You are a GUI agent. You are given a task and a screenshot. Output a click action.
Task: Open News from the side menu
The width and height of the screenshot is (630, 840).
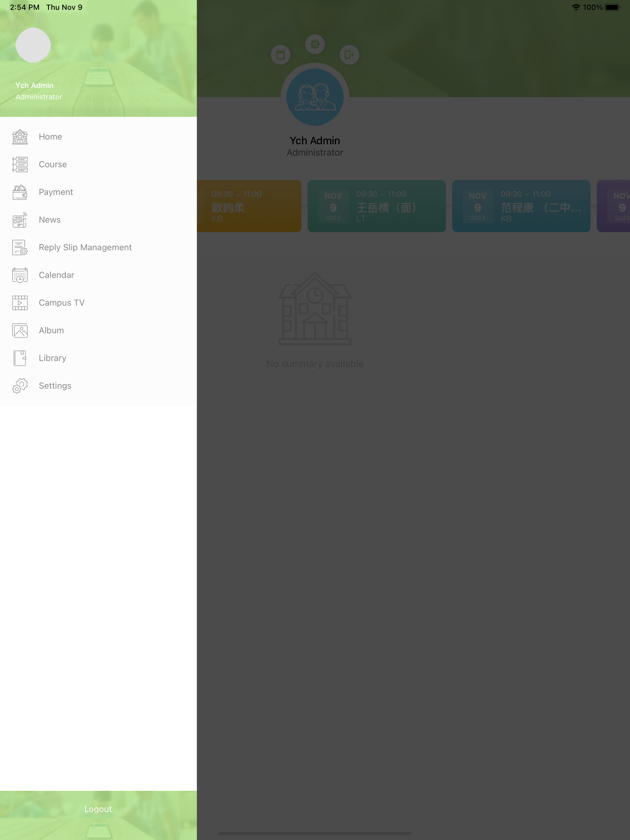click(98, 220)
